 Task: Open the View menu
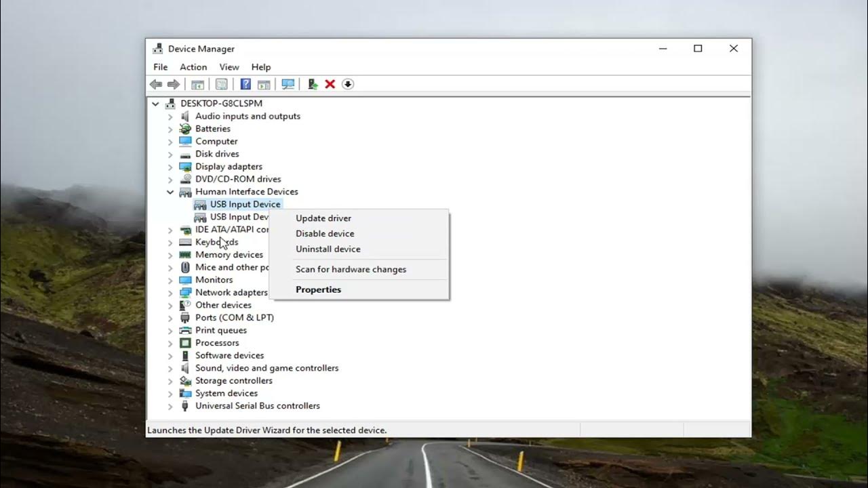click(229, 67)
